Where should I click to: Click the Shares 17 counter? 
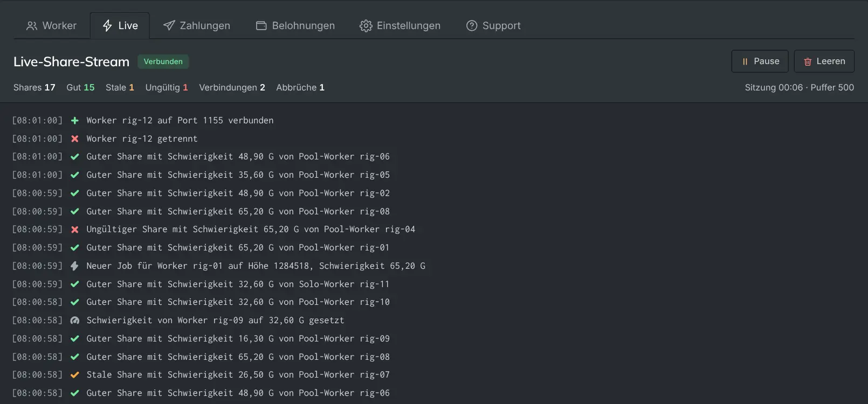35,87
